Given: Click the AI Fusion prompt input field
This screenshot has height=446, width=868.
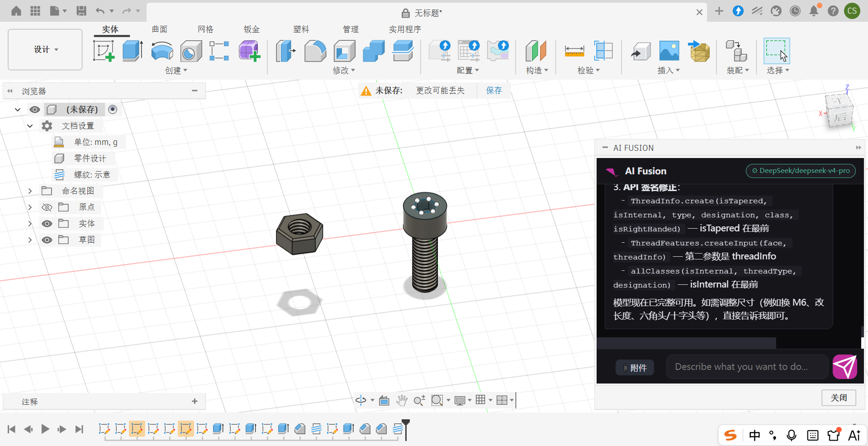Looking at the screenshot, I should click(747, 367).
